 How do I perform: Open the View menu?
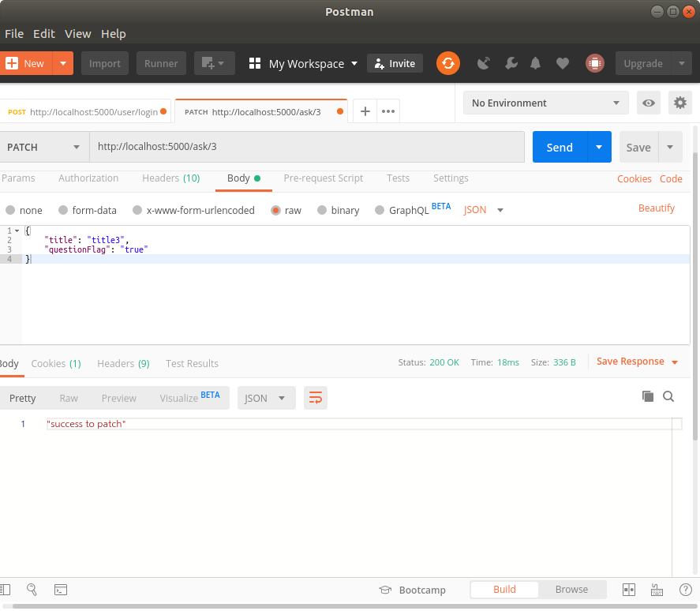(77, 34)
